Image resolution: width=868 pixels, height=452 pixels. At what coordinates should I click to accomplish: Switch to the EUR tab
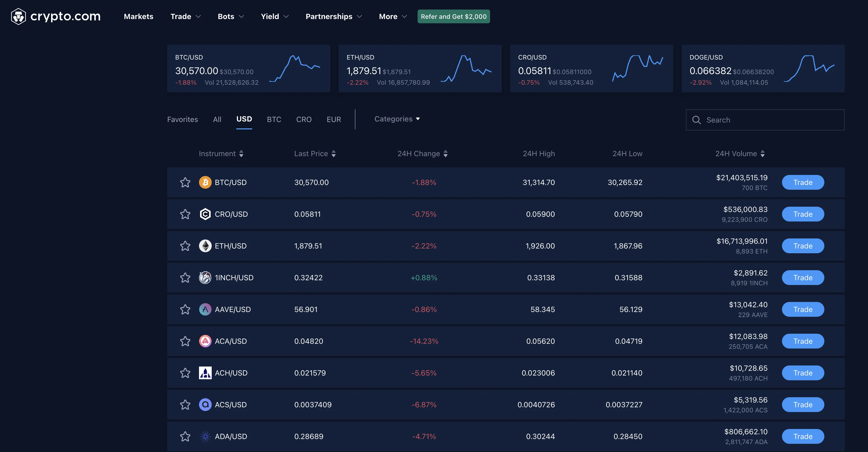pos(334,120)
